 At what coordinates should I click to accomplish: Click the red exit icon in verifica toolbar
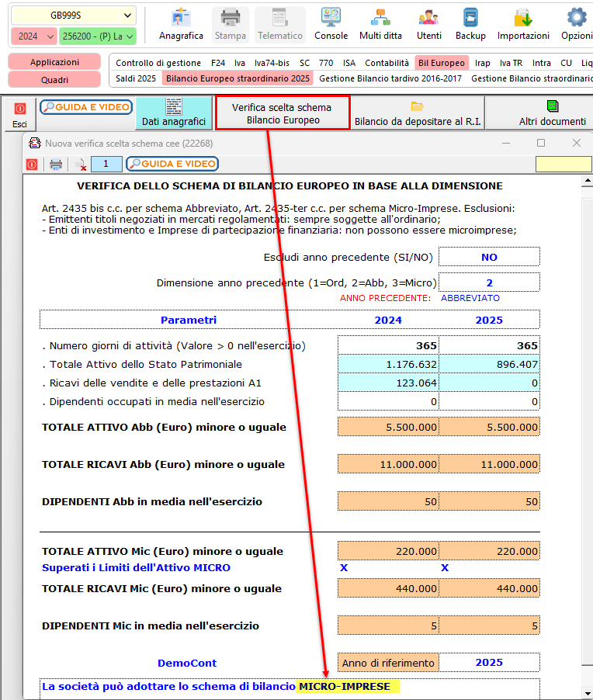point(32,165)
